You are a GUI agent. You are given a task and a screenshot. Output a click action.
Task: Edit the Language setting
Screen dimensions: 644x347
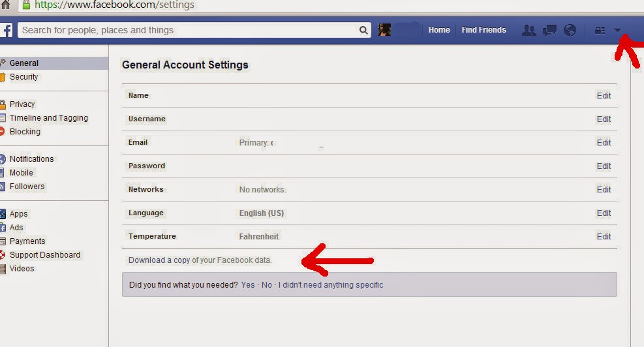[604, 213]
